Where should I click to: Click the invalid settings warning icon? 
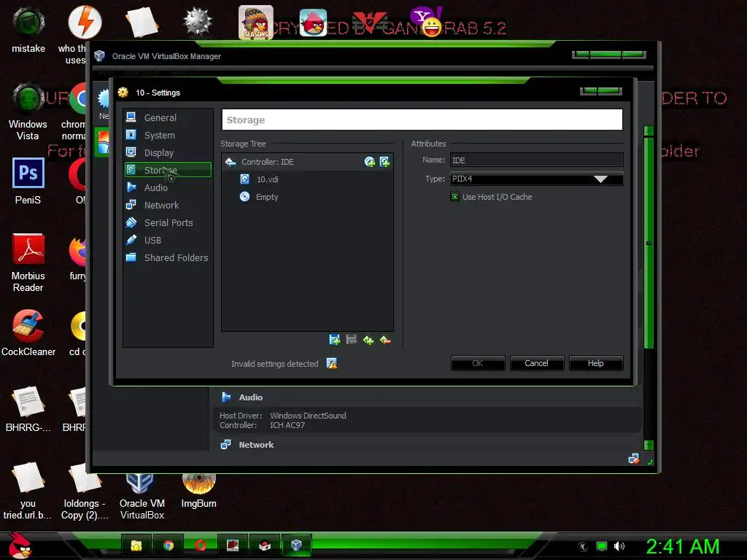pos(332,364)
